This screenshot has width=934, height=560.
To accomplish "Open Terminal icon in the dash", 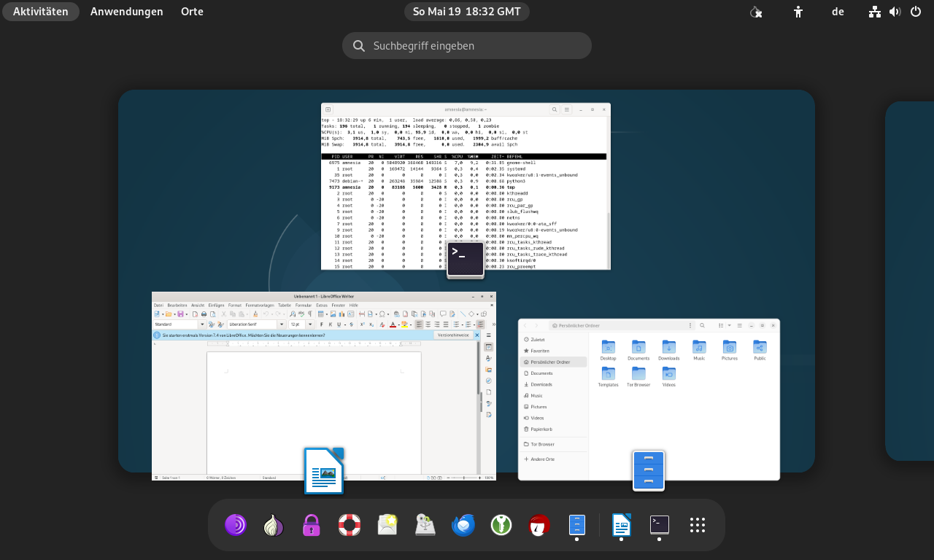I will tap(659, 525).
